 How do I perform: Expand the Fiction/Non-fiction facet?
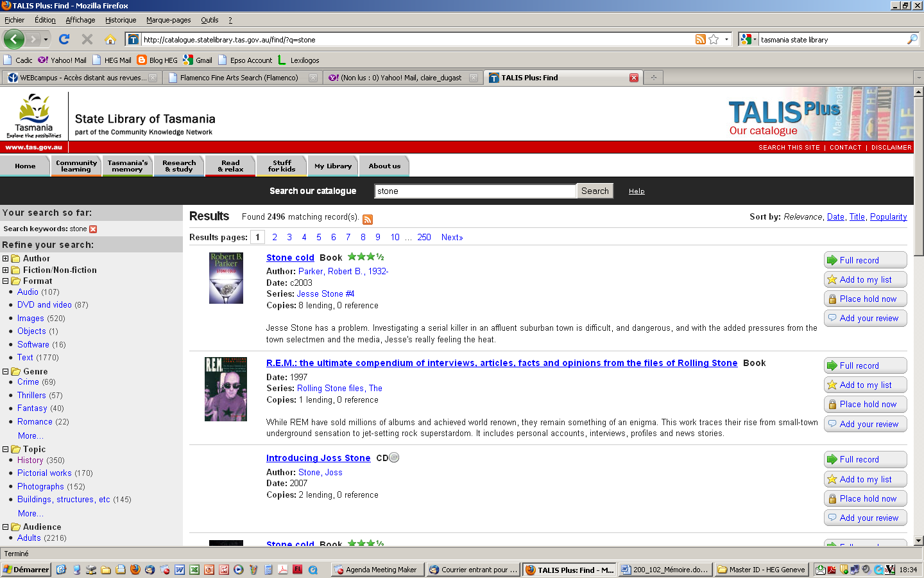click(x=6, y=270)
